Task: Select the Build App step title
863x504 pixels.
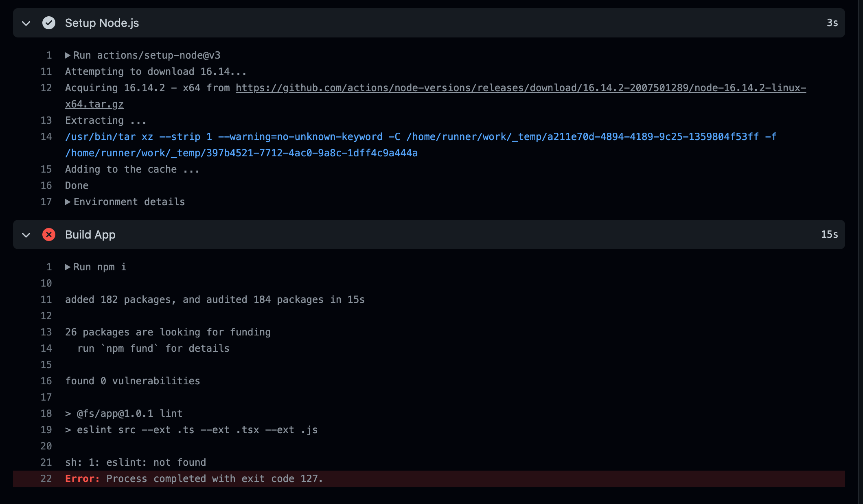Action: [90, 235]
